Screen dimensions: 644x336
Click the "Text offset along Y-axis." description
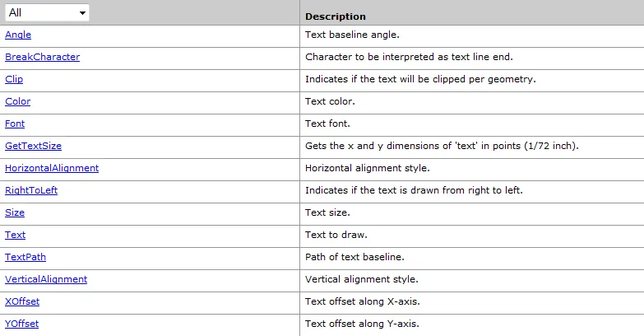point(362,324)
